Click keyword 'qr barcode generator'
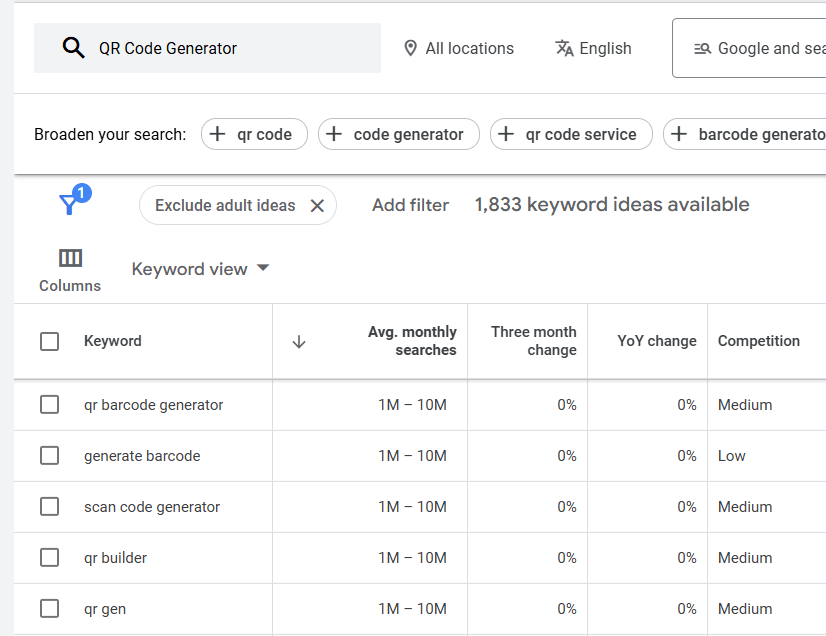This screenshot has height=636, width=826. pyautogui.click(x=153, y=405)
